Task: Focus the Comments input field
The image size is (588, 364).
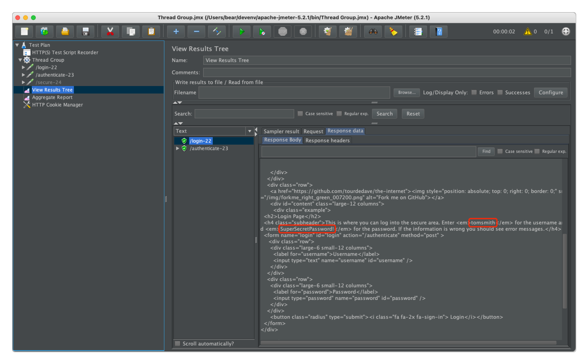Action: click(x=387, y=72)
